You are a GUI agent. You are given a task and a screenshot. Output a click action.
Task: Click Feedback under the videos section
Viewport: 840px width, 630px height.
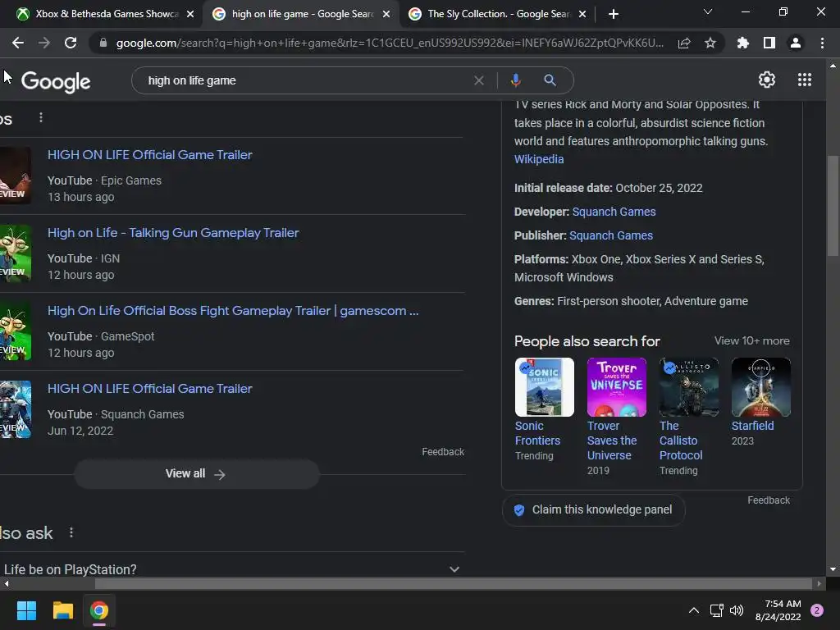pyautogui.click(x=442, y=452)
